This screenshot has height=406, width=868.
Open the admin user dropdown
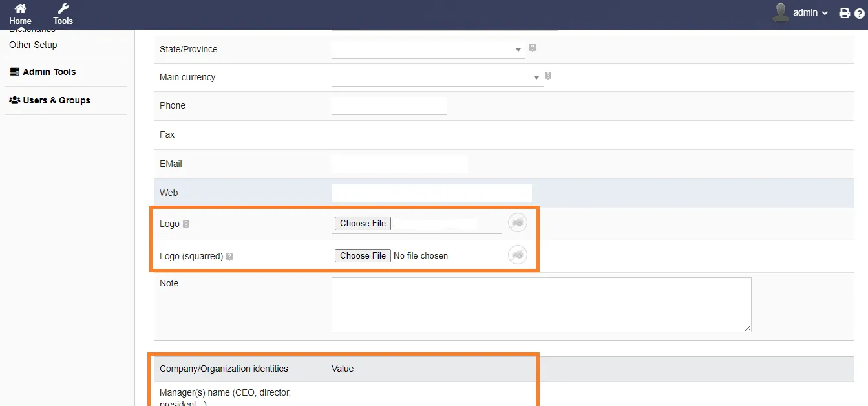810,12
